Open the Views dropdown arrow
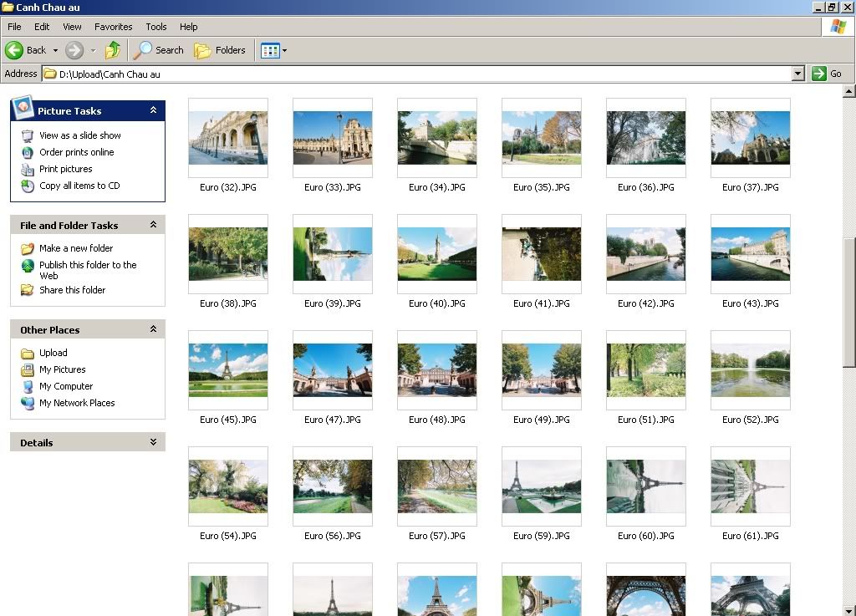Viewport: 856px width, 616px height. click(284, 51)
